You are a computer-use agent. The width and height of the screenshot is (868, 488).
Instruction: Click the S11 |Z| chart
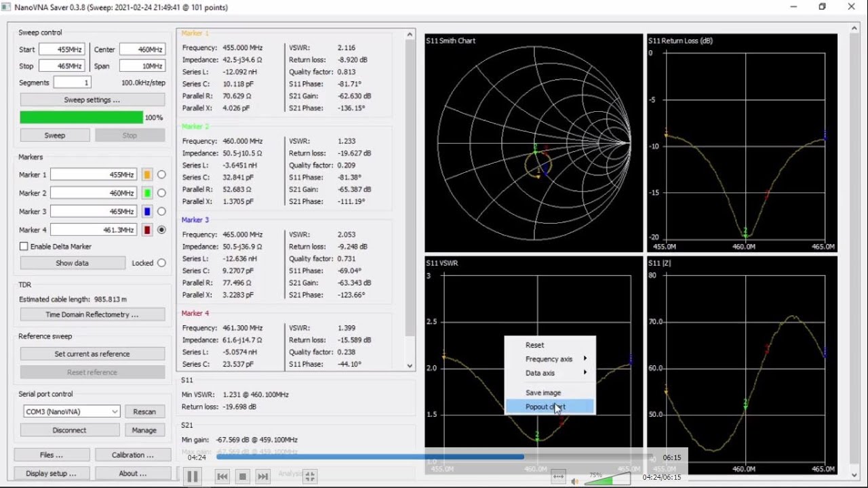tap(742, 366)
